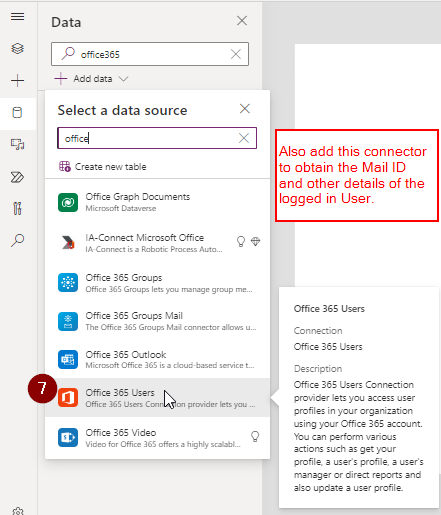The width and height of the screenshot is (441, 515).
Task: Click the office365 search box in the Data panel
Action: [150, 54]
